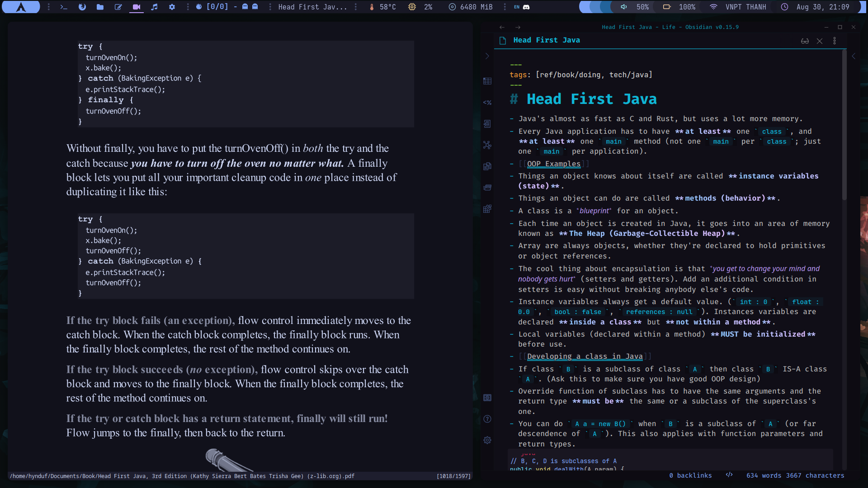Open the help icon in ribbon
This screenshot has height=488, width=868.
click(x=487, y=419)
